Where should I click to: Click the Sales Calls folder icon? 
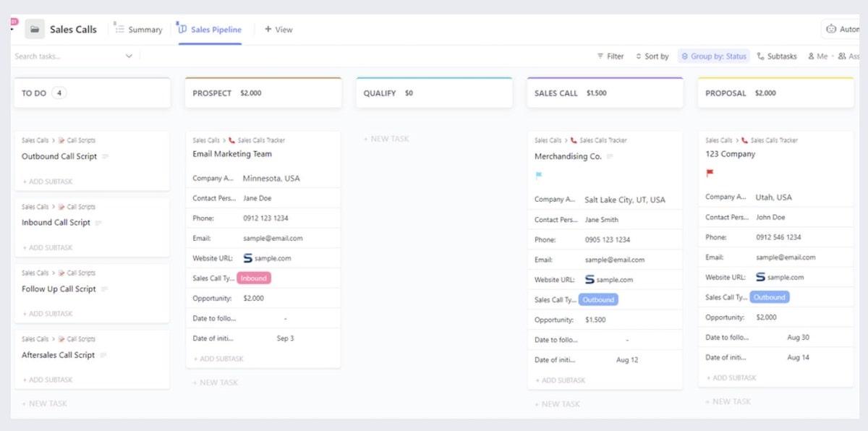(35, 30)
